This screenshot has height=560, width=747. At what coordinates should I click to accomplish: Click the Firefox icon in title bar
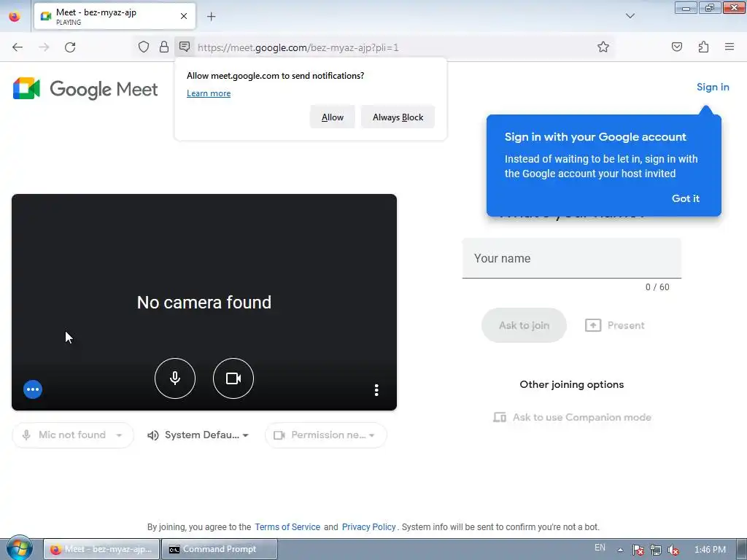15,16
